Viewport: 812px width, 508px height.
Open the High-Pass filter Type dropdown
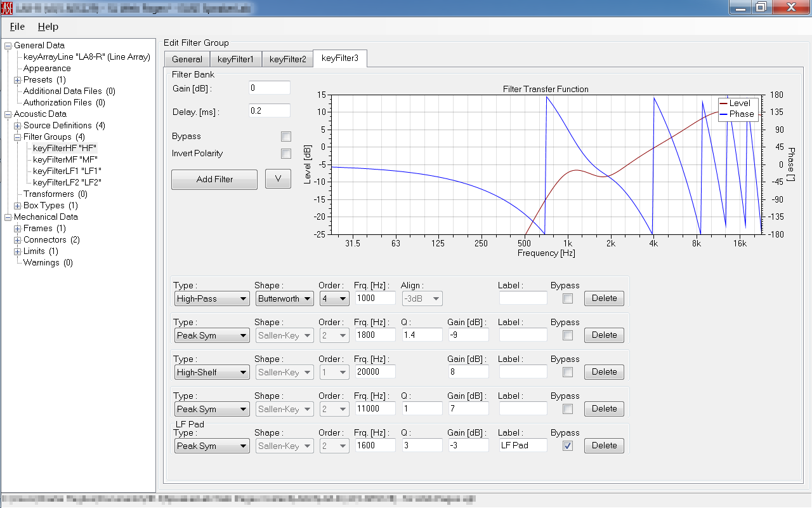pos(212,298)
